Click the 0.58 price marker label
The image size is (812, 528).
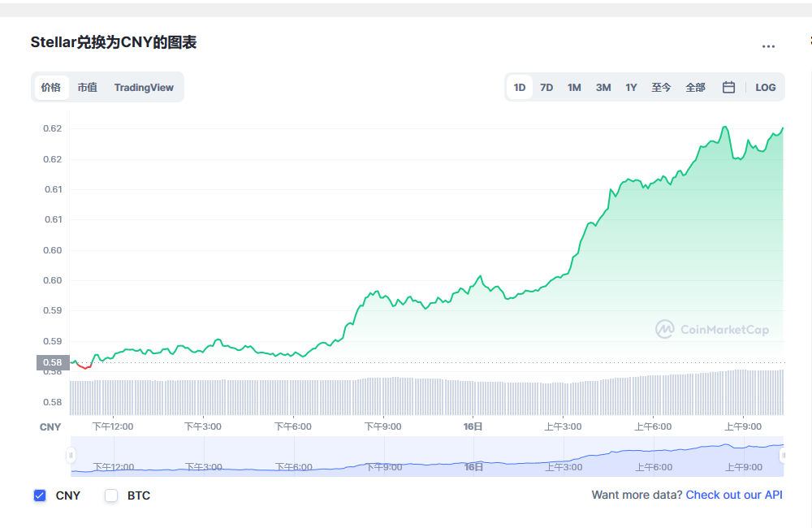coord(53,362)
